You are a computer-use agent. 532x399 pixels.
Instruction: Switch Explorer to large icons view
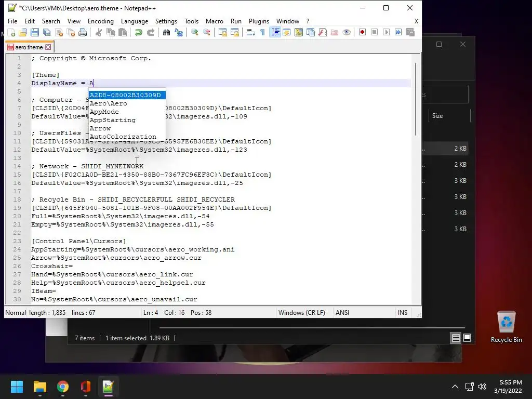467,338
